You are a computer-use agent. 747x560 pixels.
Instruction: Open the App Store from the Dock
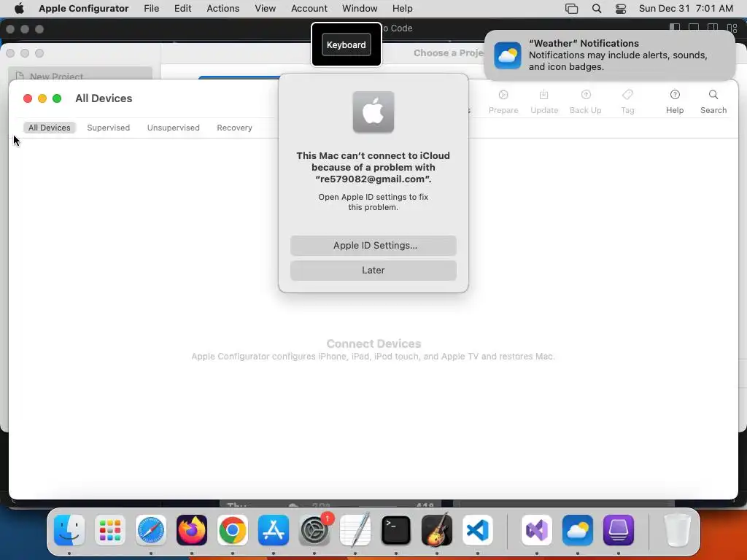click(274, 530)
